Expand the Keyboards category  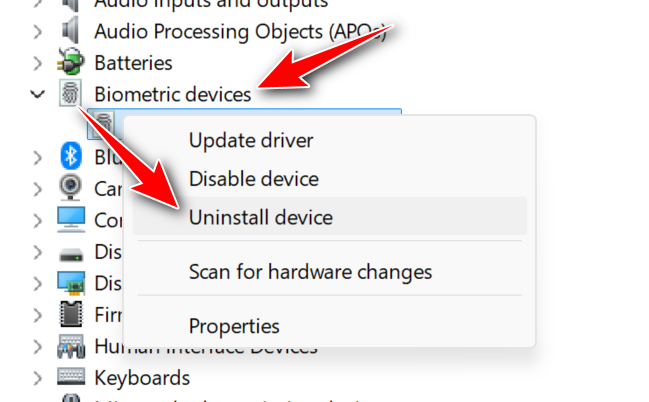click(38, 378)
